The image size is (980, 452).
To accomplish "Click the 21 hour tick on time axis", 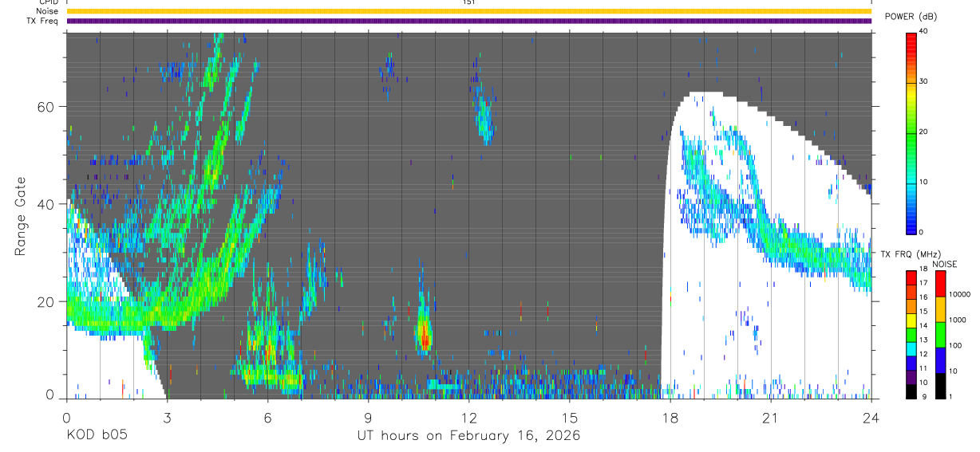I will [770, 417].
